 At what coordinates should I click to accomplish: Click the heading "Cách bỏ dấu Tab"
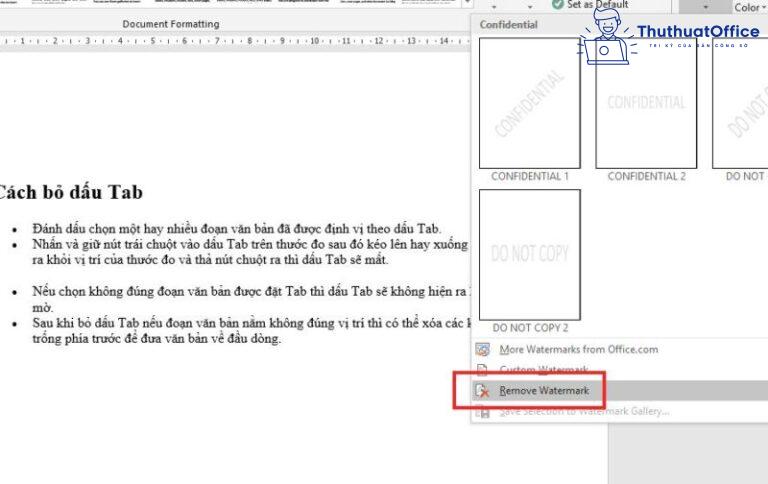(70, 192)
